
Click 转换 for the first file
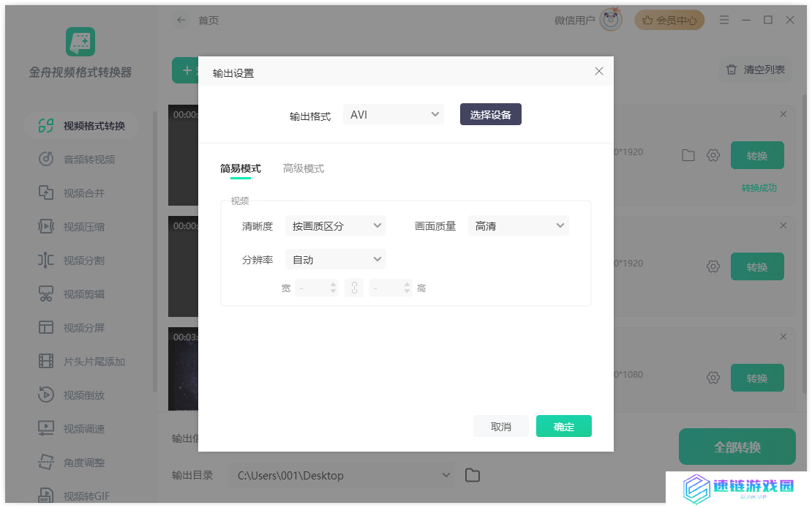click(x=757, y=155)
